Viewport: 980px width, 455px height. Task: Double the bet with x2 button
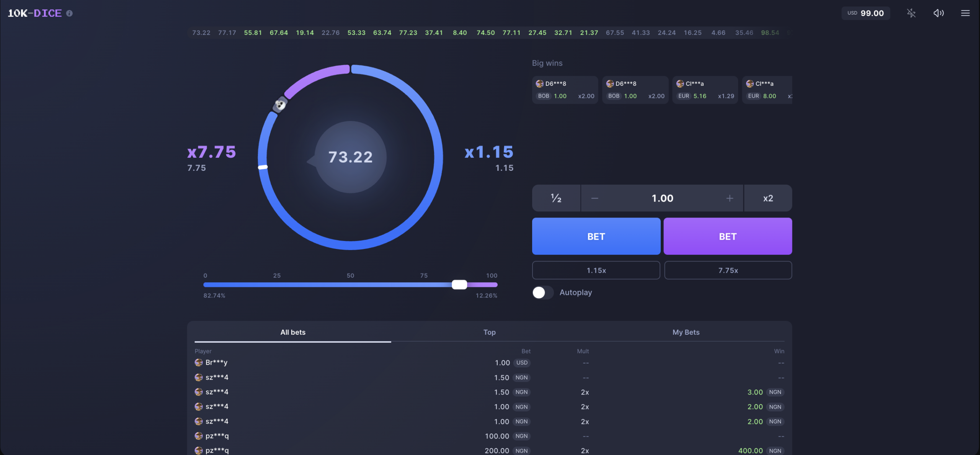pyautogui.click(x=768, y=198)
